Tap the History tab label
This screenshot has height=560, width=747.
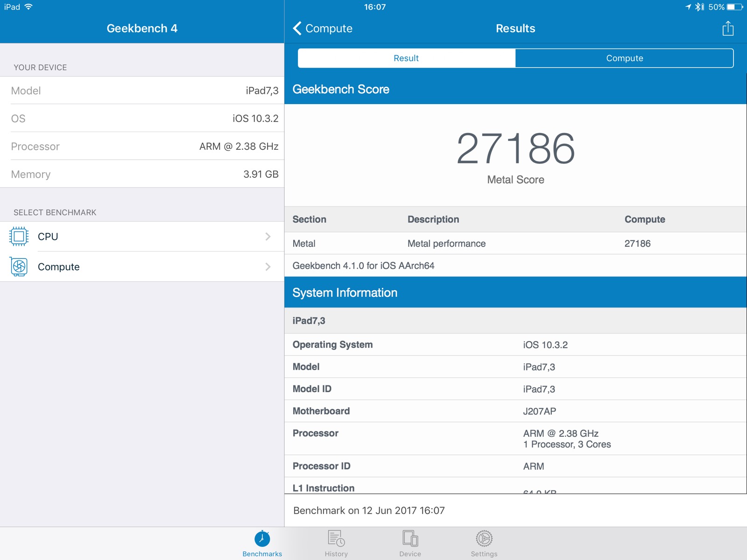pos(336,554)
